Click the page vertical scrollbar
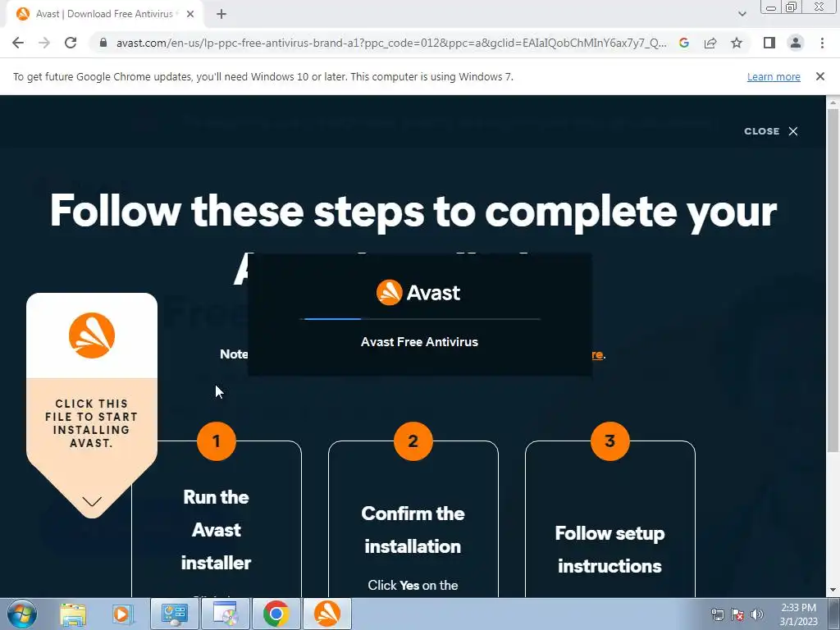The image size is (840, 630). click(x=833, y=279)
